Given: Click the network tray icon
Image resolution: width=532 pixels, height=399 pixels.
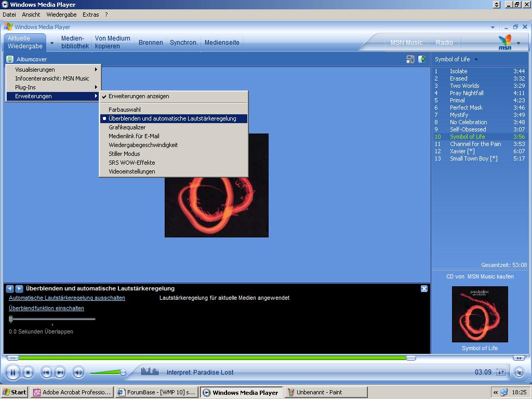Looking at the screenshot, I should (504, 392).
